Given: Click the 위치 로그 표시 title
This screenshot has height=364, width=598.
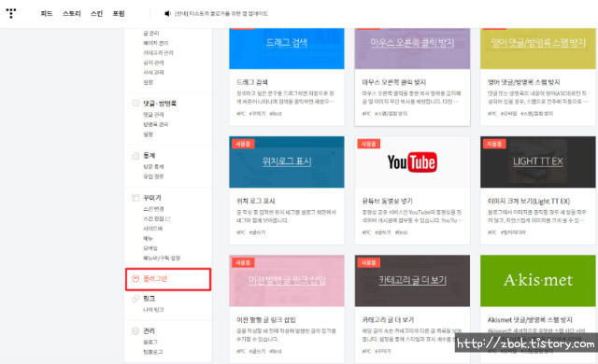Looking at the screenshot, I should [255, 201].
